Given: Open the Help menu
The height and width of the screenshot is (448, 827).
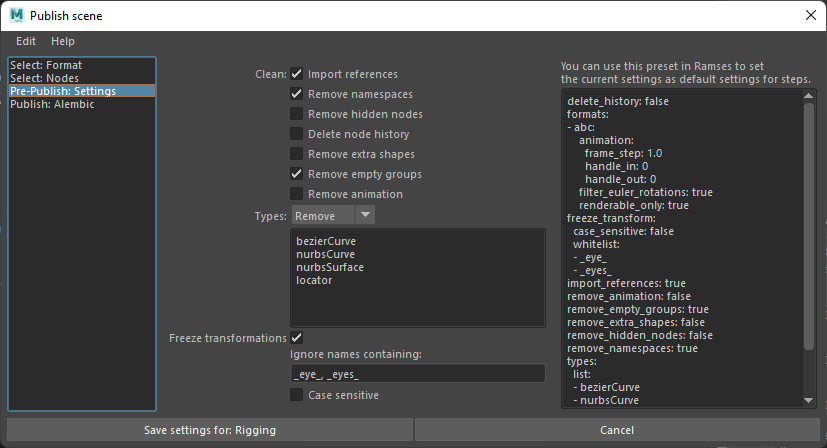Looking at the screenshot, I should coord(63,41).
